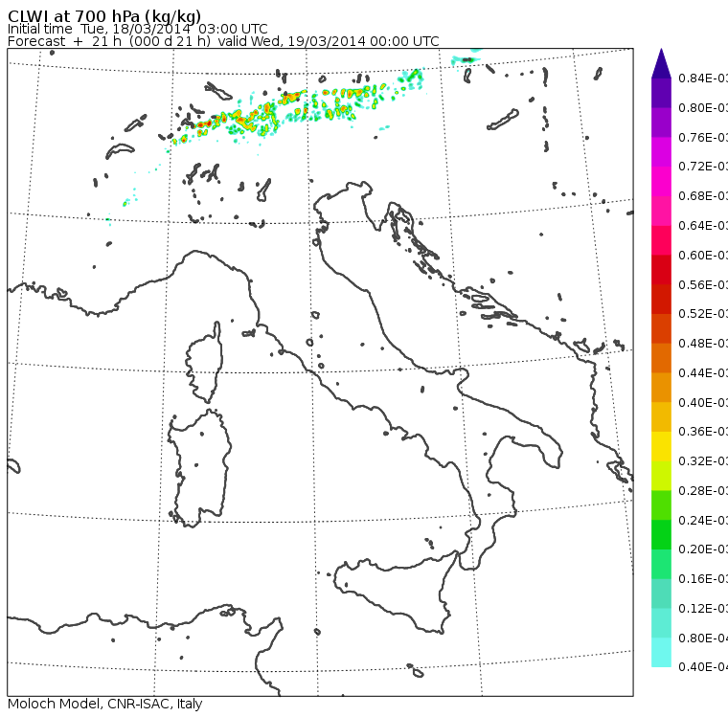Select the magenta segment between 0.72E-03 and 0.76E-03
Screen dimensions: 728x717
661,152
